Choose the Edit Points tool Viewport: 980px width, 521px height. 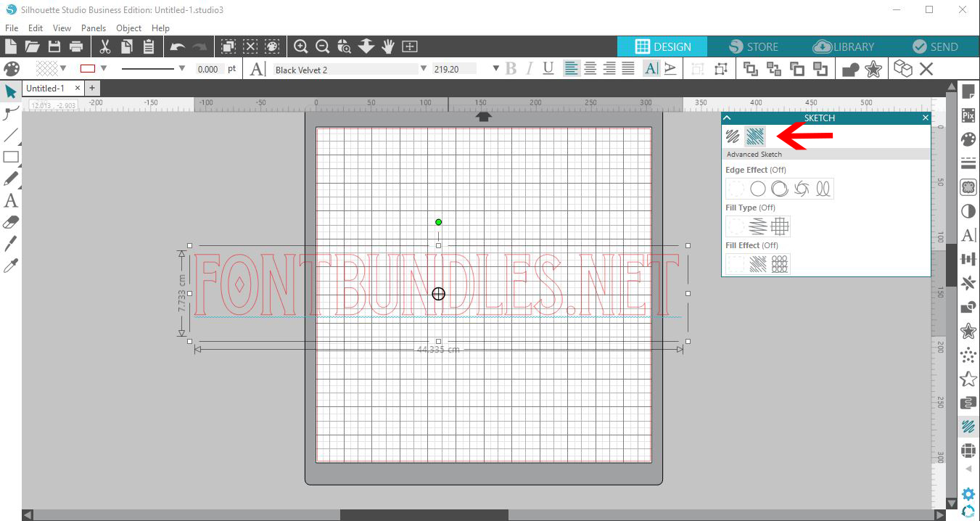click(x=11, y=113)
